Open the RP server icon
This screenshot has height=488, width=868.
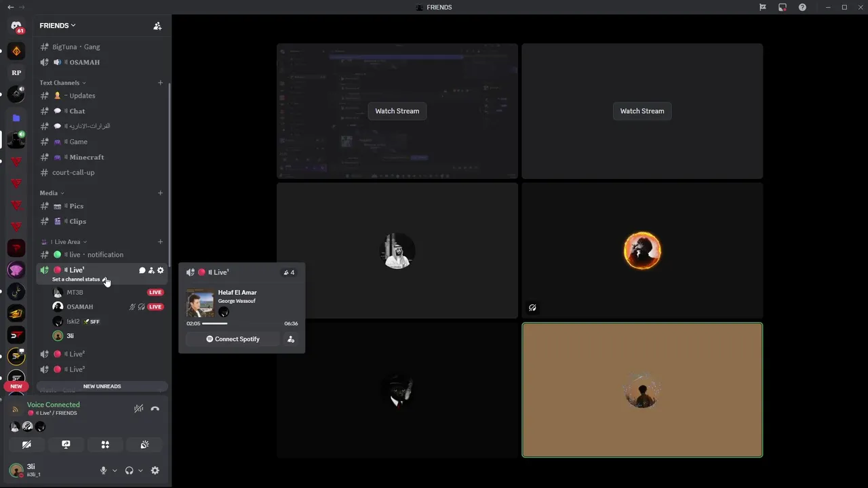coord(16,73)
